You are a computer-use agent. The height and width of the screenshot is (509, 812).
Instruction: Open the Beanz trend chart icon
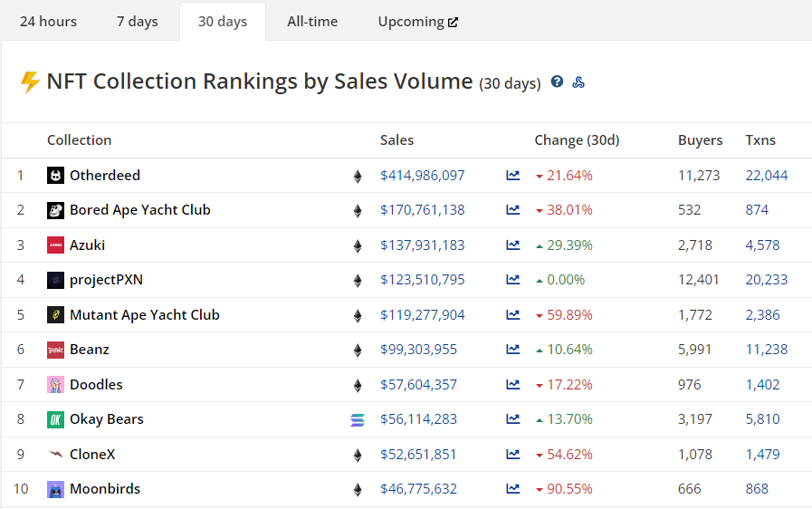click(513, 350)
